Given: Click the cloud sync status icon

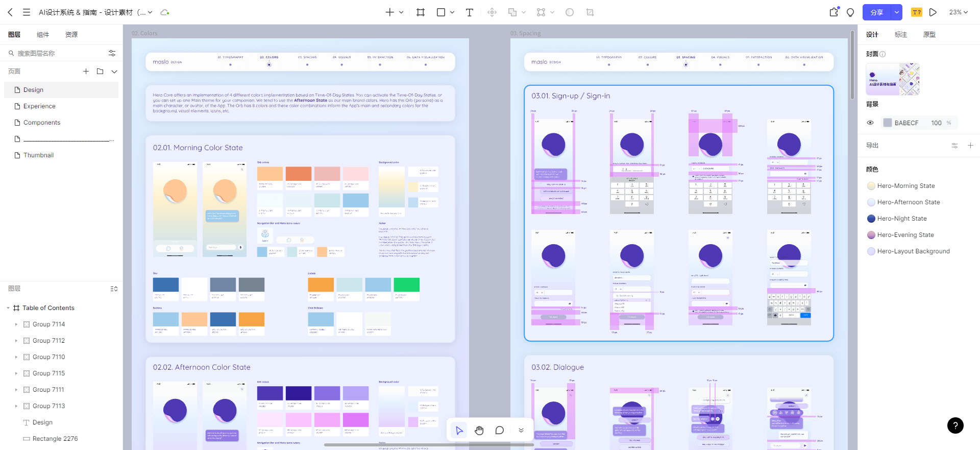Looking at the screenshot, I should [x=164, y=12].
